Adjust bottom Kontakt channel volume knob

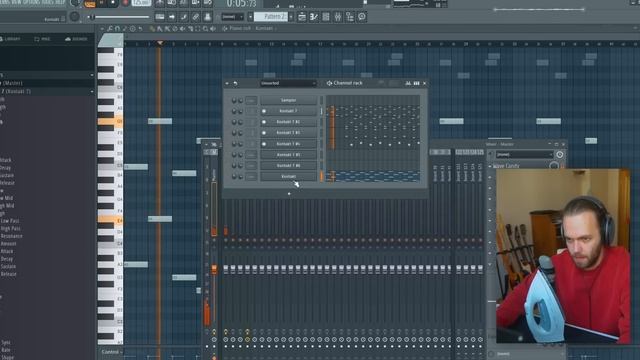click(x=240, y=176)
